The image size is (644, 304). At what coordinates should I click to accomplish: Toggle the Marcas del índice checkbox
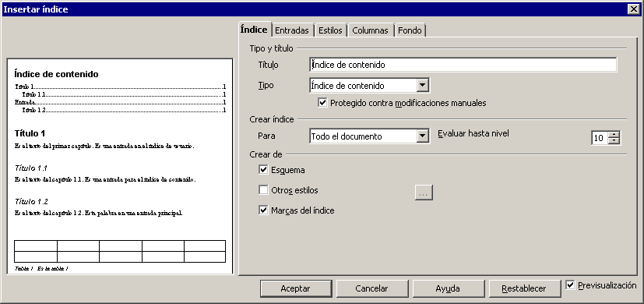263,210
